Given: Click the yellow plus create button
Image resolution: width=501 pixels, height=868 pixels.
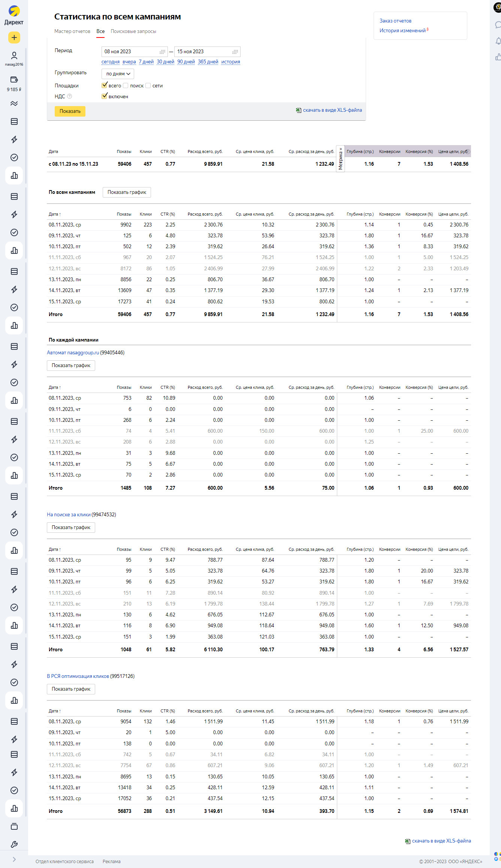Looking at the screenshot, I should (x=14, y=37).
